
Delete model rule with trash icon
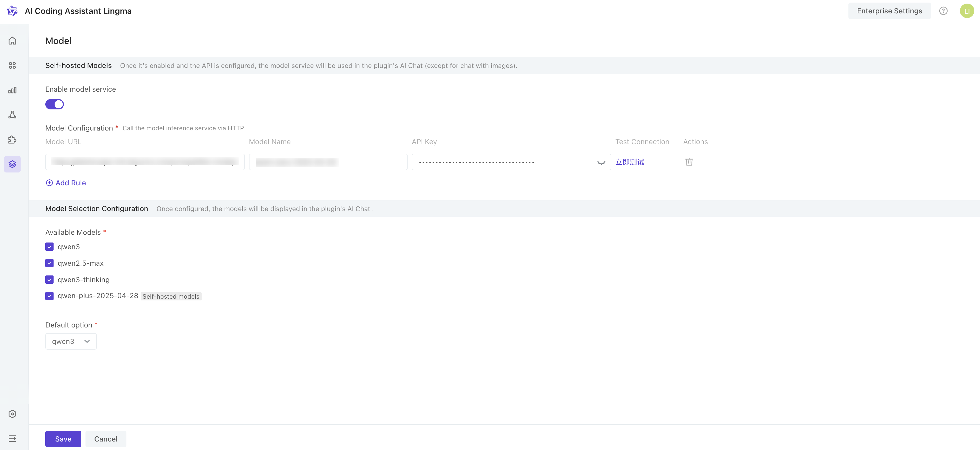689,162
